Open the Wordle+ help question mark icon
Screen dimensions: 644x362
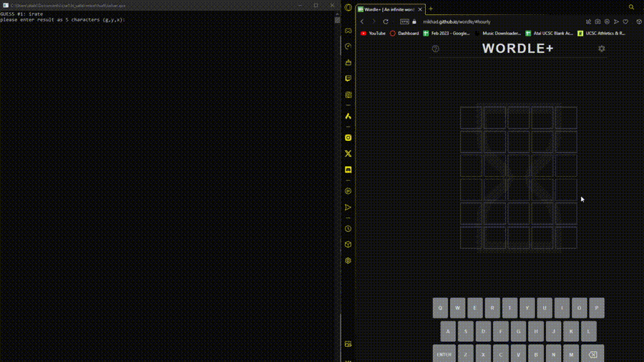point(435,49)
